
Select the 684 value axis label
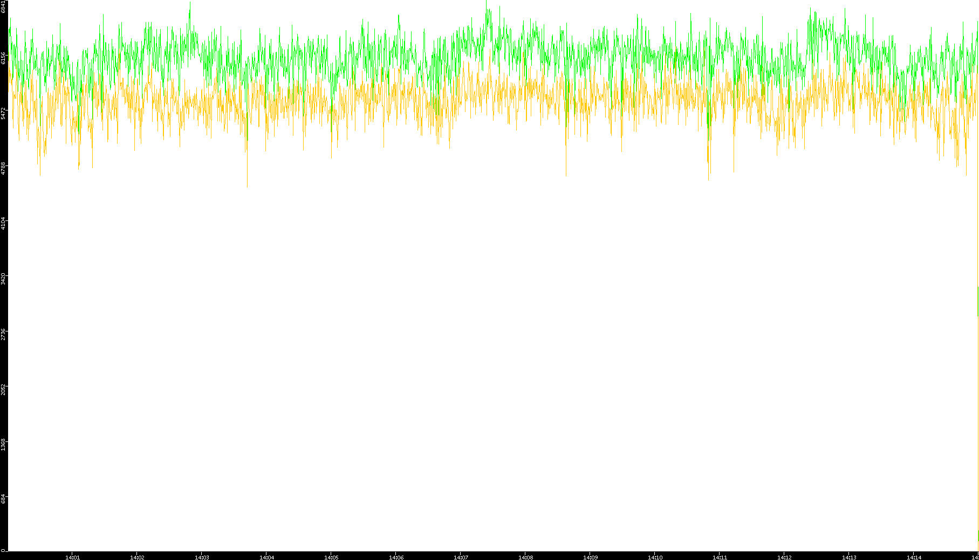[3, 499]
